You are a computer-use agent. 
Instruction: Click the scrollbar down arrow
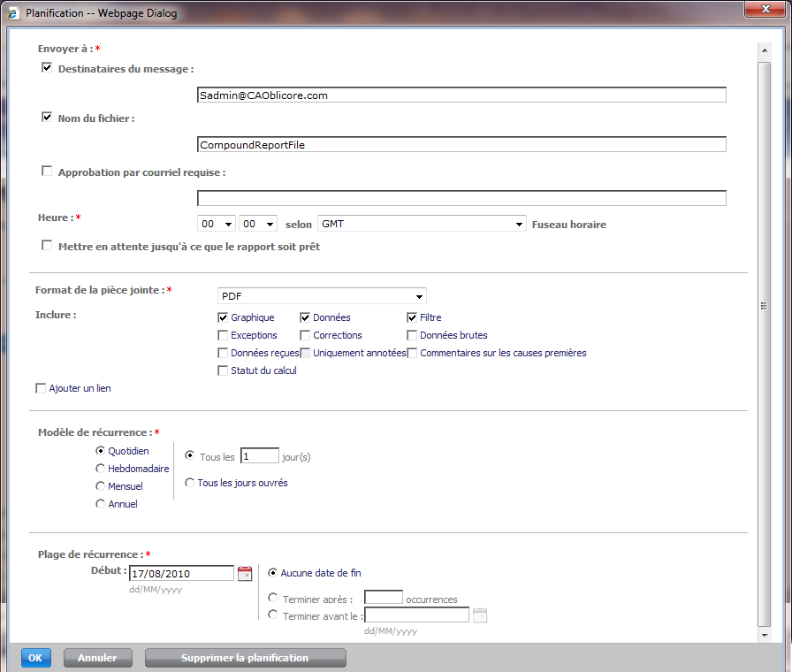pyautogui.click(x=765, y=635)
